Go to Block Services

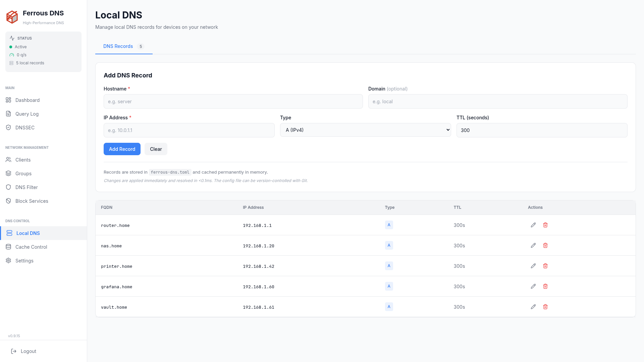[x=43, y=201]
